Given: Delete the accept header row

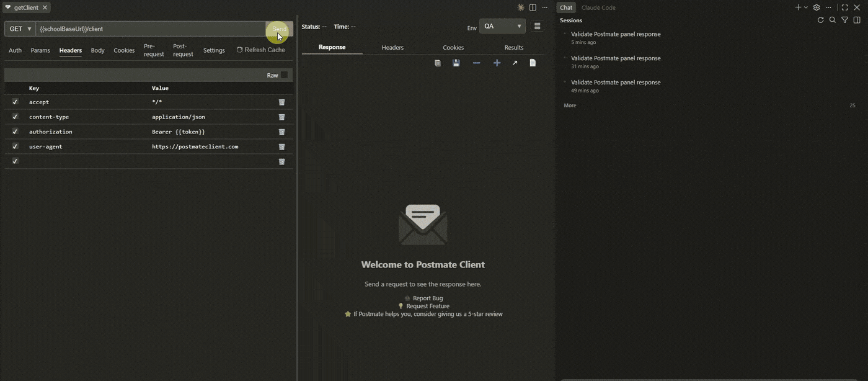Looking at the screenshot, I should pyautogui.click(x=281, y=102).
